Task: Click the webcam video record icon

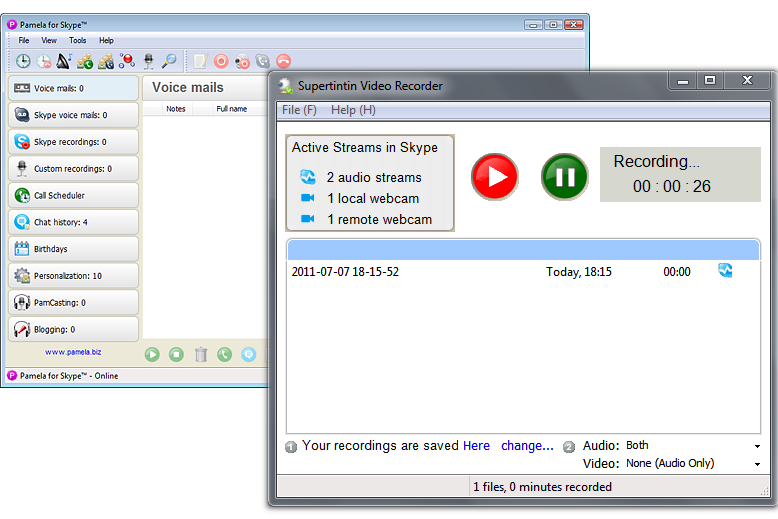Action: 242,62
